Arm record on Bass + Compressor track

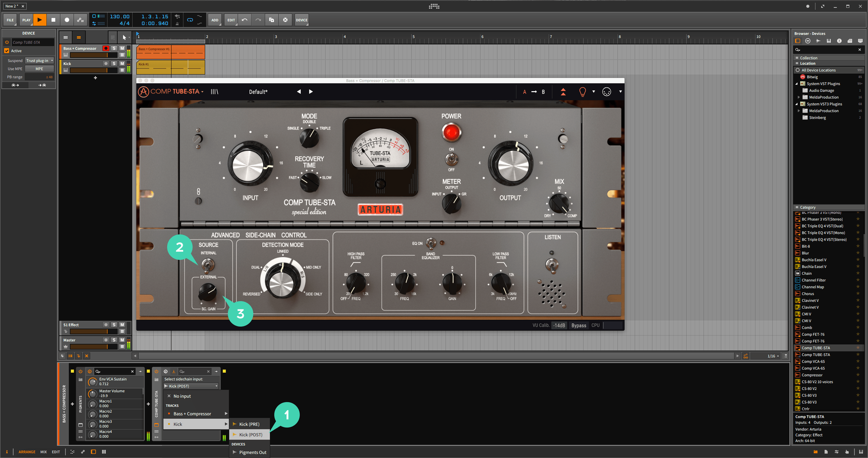point(106,48)
